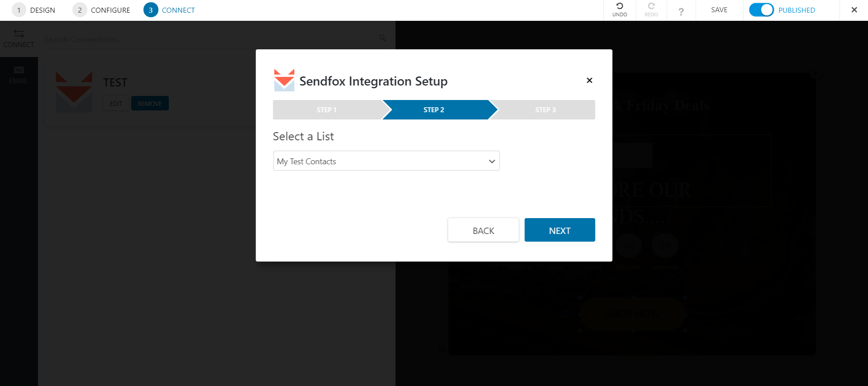Click the search magnifier icon
The image size is (868, 386).
tap(382, 38)
